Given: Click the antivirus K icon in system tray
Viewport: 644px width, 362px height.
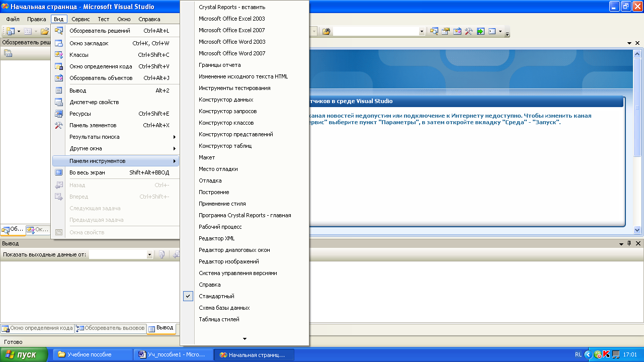Looking at the screenshot, I should click(607, 354).
